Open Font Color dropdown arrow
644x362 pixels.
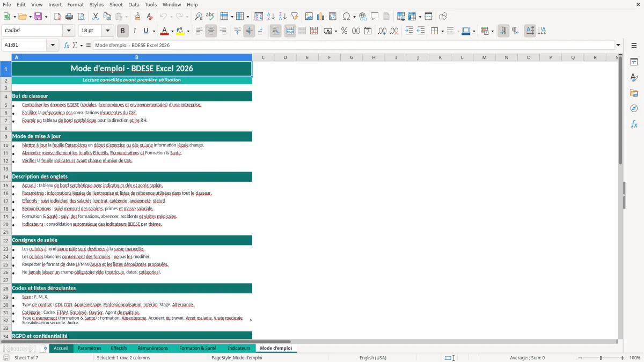click(173, 31)
